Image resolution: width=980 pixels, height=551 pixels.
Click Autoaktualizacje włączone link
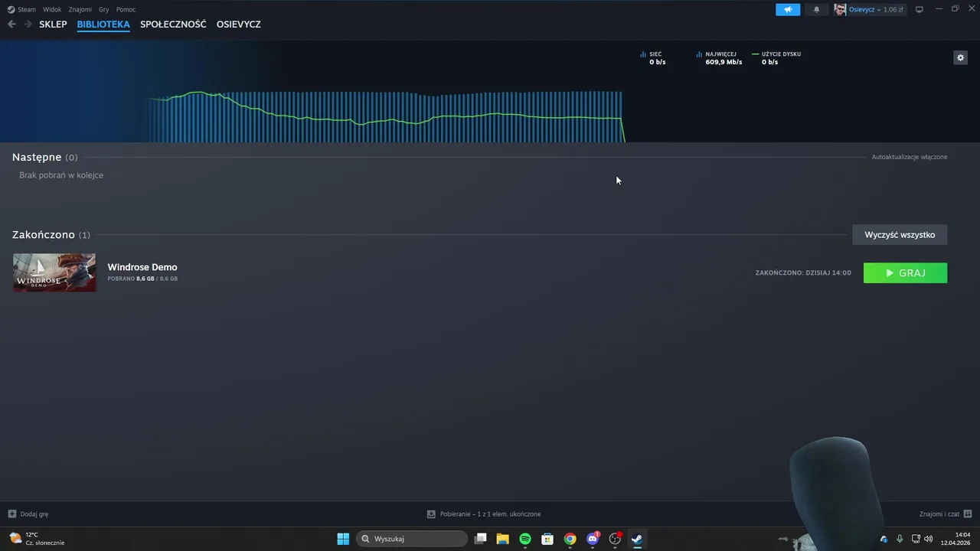coord(910,157)
